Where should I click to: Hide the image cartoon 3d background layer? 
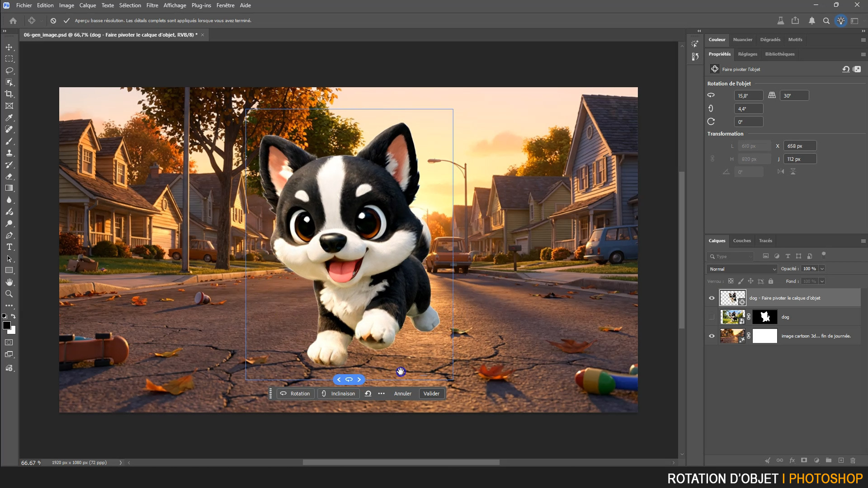pos(712,336)
